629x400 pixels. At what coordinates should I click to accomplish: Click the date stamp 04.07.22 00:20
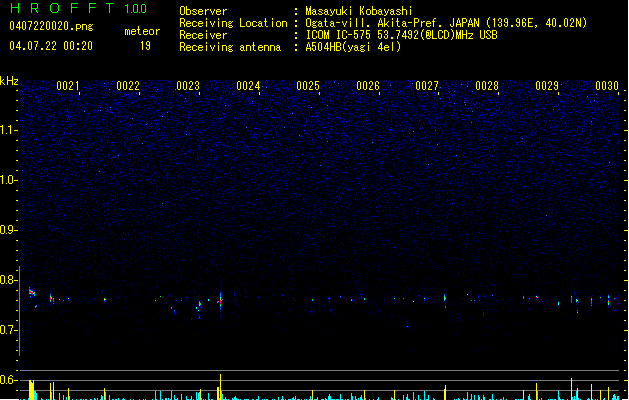point(51,46)
